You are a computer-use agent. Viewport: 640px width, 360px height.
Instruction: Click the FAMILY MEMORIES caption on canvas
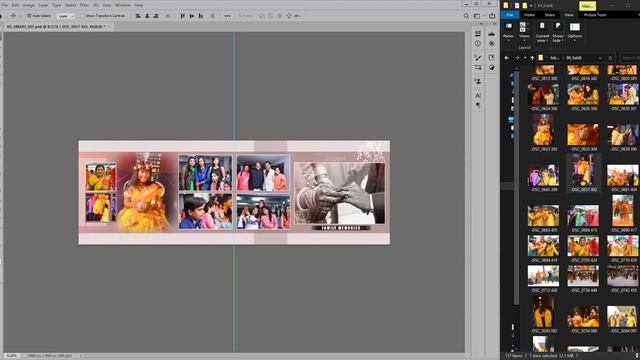coord(341,228)
